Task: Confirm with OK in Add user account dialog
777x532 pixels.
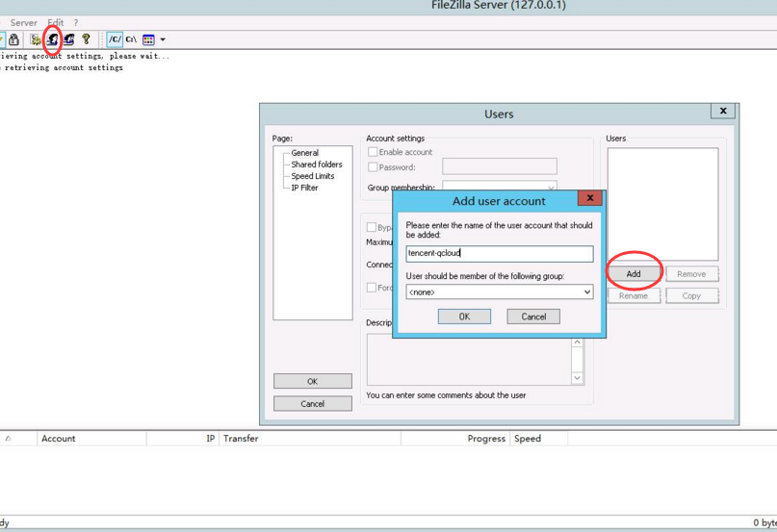Action: 464,317
